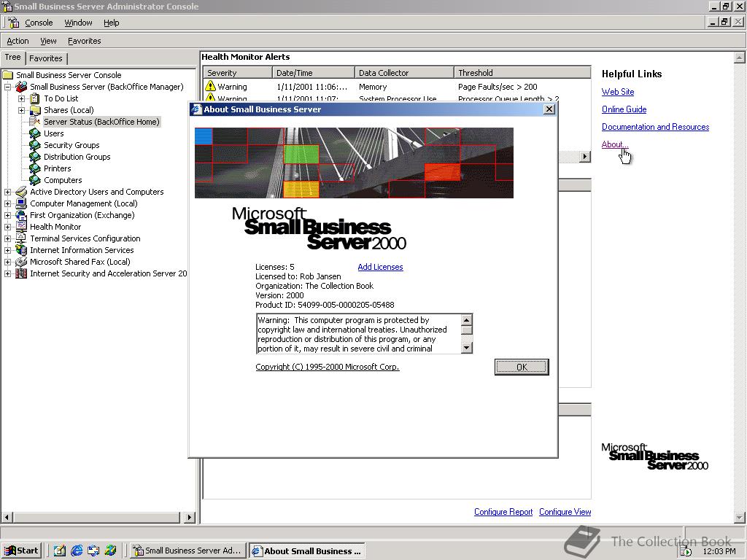Click the Shares (Local) folder icon

tap(35, 110)
